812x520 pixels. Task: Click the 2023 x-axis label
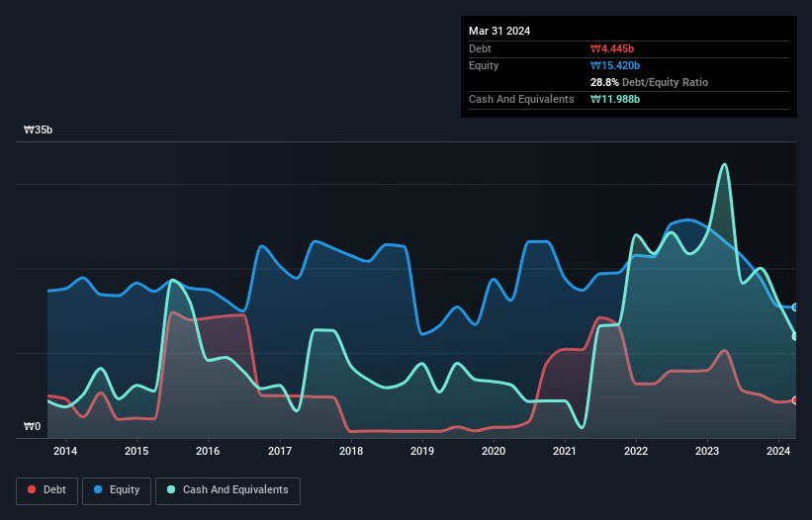pos(707,452)
